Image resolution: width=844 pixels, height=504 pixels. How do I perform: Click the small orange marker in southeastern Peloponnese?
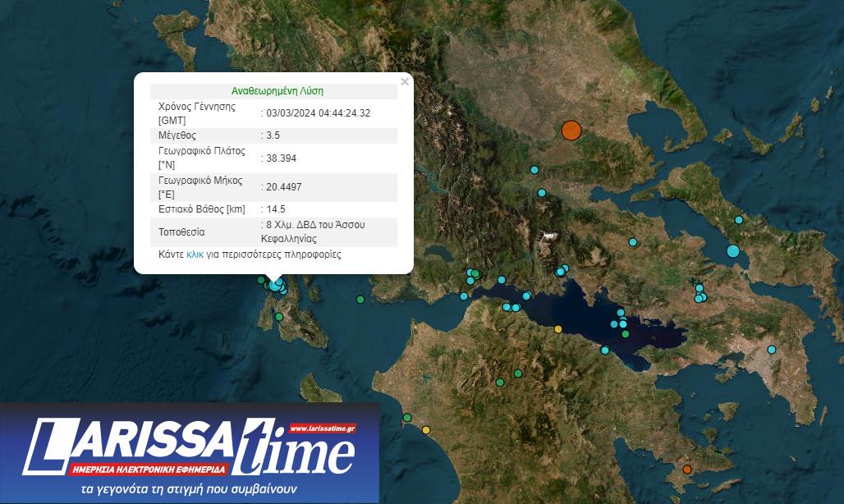[687, 470]
